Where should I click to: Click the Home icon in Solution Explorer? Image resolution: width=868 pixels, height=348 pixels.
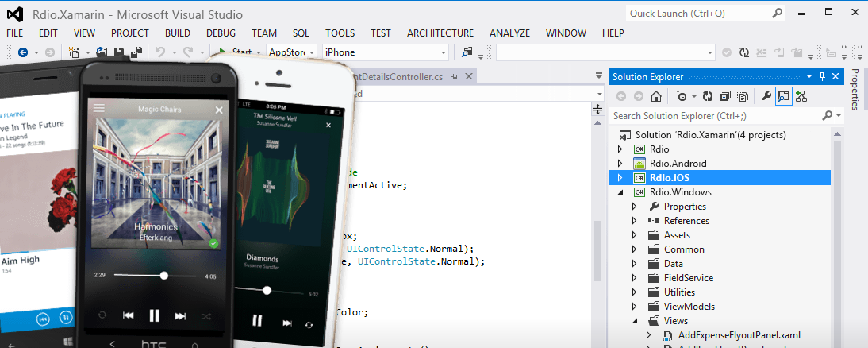pyautogui.click(x=656, y=96)
